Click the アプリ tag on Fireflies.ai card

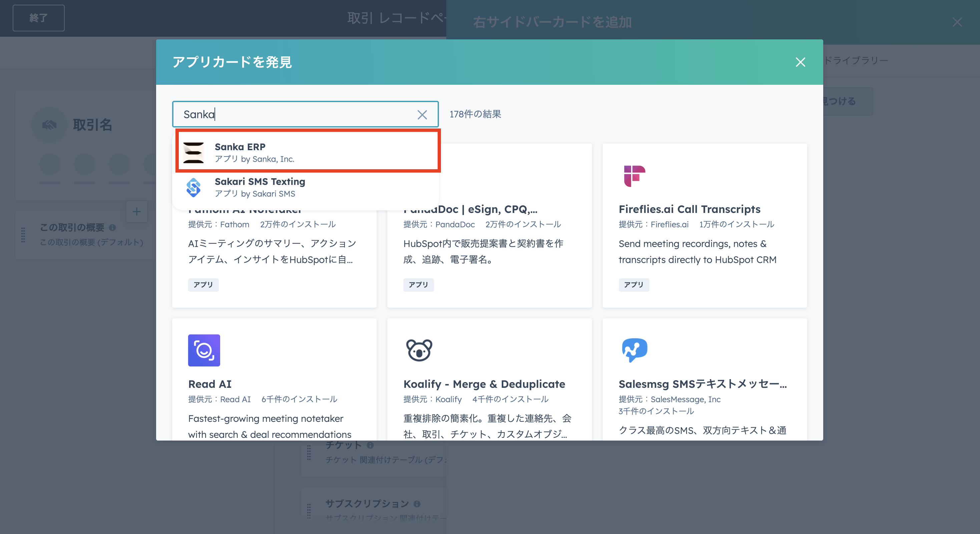pyautogui.click(x=633, y=285)
